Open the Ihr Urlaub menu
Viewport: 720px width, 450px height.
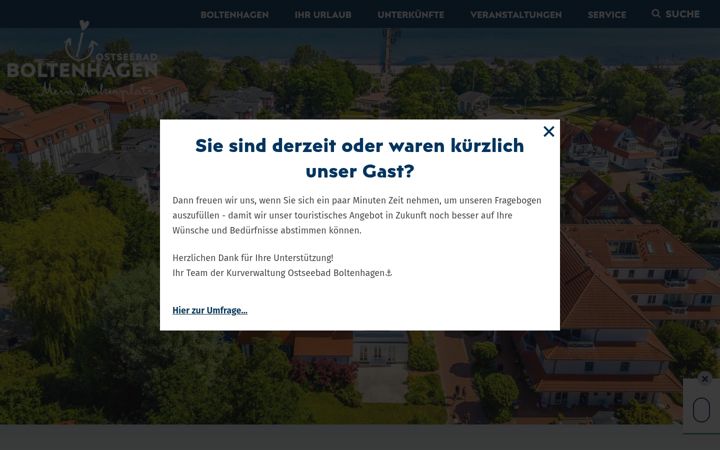tap(323, 15)
